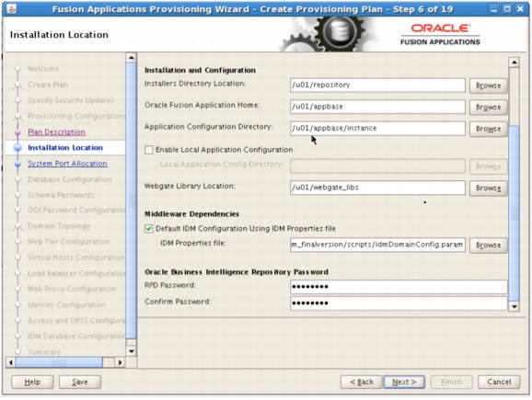532x400 pixels.
Task: Click the Java icon in the title bar
Action: (x=11, y=8)
